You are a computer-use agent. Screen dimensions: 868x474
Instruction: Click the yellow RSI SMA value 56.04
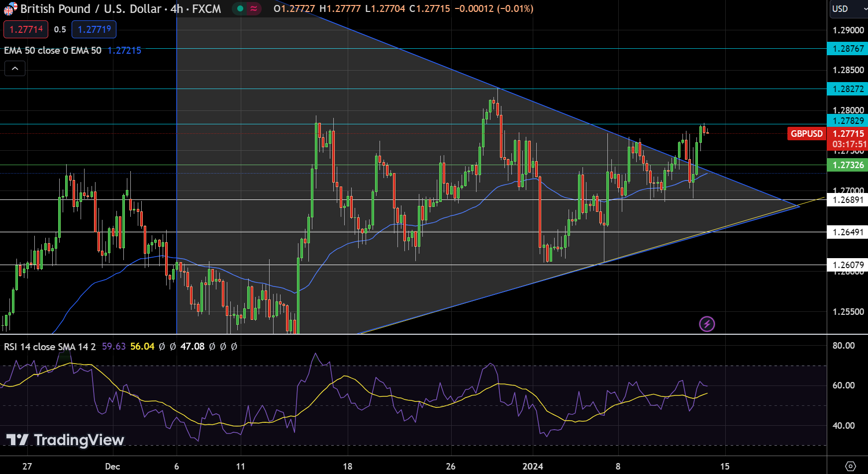coord(142,346)
